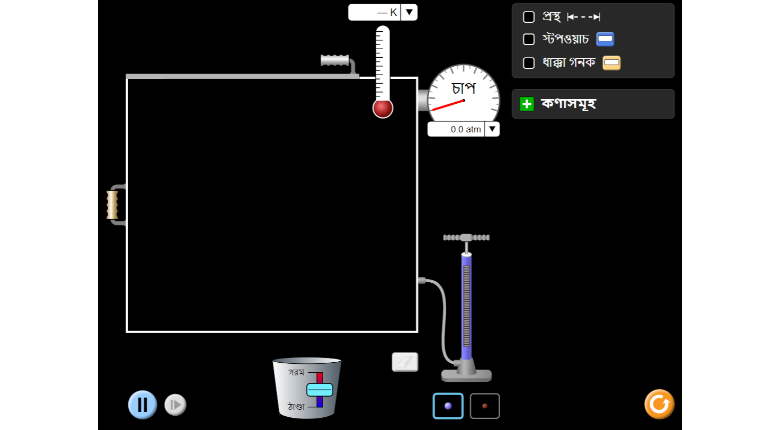Viewport: 780px width, 430px height.
Task: Select the heavy blue particle type
Action: pos(447,406)
